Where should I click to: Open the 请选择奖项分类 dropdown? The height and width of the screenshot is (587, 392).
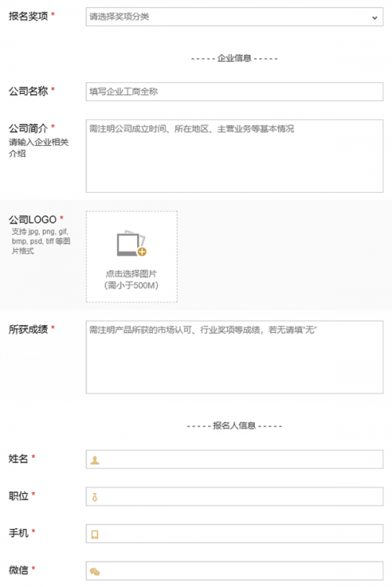(x=234, y=16)
